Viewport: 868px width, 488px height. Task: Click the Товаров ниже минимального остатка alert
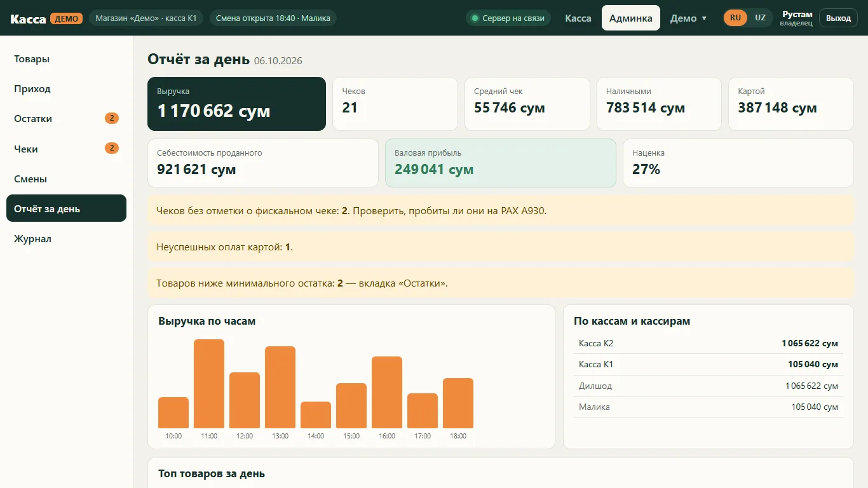point(501,283)
